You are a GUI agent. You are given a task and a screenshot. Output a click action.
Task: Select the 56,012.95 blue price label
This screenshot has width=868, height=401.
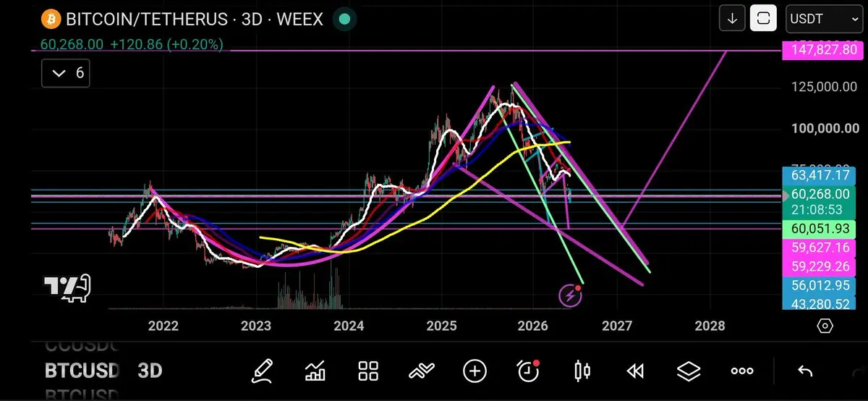click(x=820, y=284)
